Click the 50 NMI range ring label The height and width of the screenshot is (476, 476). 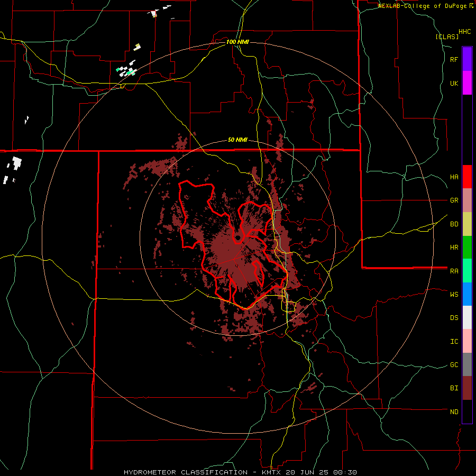coord(237,140)
